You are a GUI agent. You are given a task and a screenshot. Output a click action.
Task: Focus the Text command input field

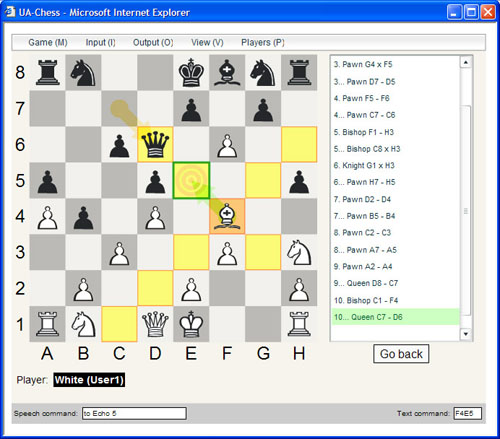coord(467,413)
